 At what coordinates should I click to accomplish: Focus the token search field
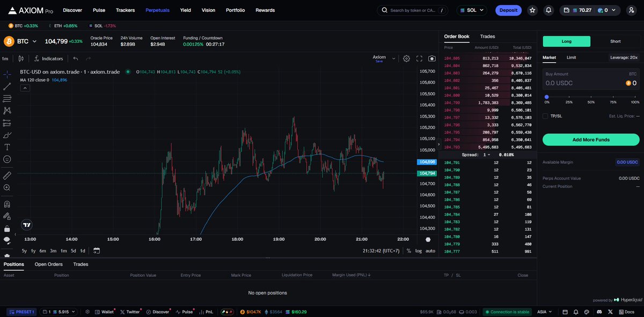(413, 10)
